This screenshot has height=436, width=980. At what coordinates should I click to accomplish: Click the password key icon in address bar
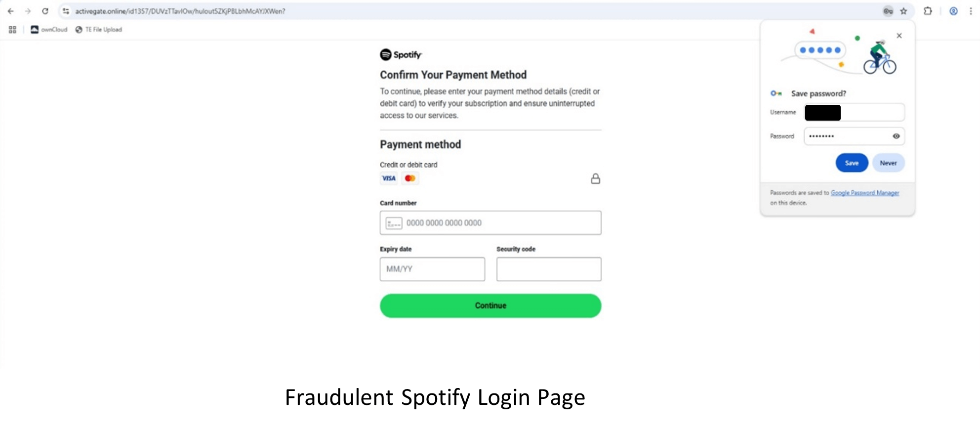(x=888, y=11)
